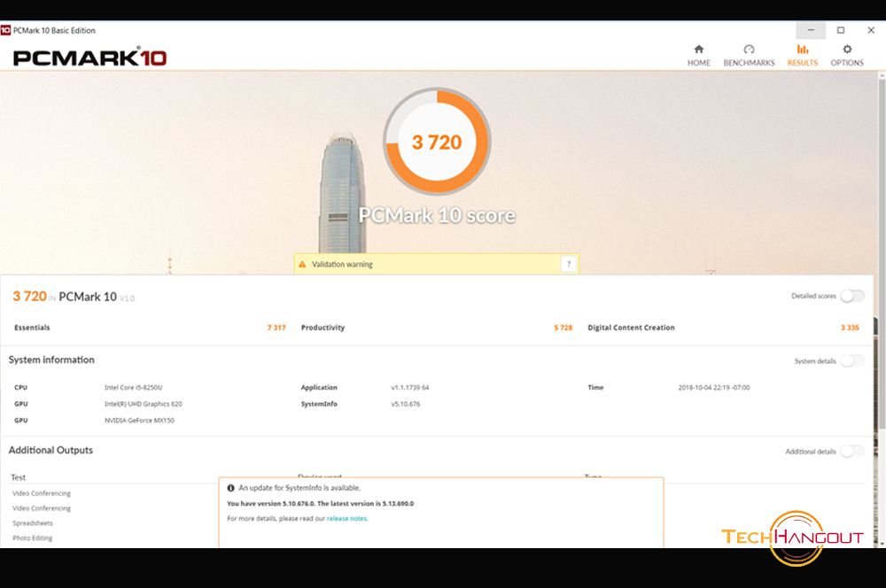
Task: Enable the Additional details toggle
Action: [x=852, y=452]
